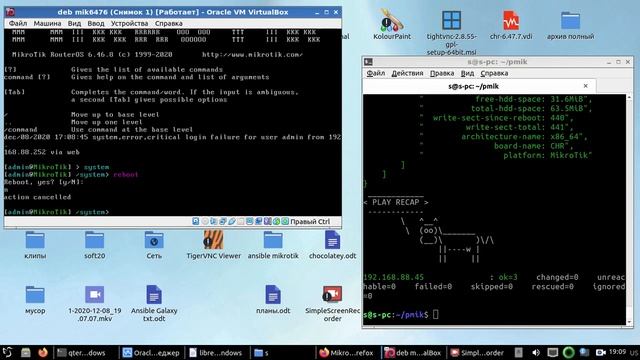The image size is (640, 360).
Task: Open 'Машина' menu in VirtualBox
Action: (x=47, y=23)
